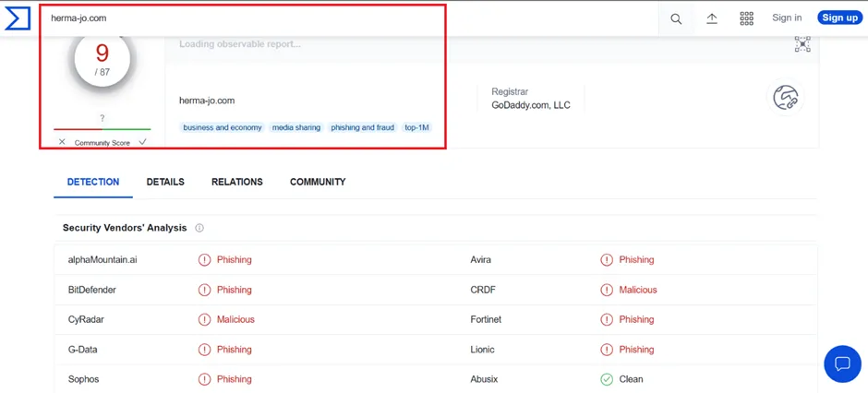Click the alert icon in Sophos row
This screenshot has width=868, height=393.
[x=204, y=379]
